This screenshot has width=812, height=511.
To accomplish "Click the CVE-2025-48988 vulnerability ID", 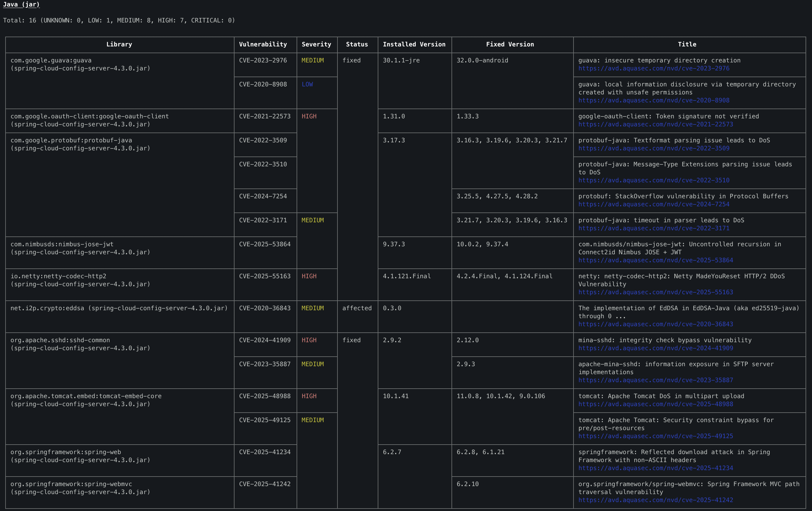I will click(265, 396).
